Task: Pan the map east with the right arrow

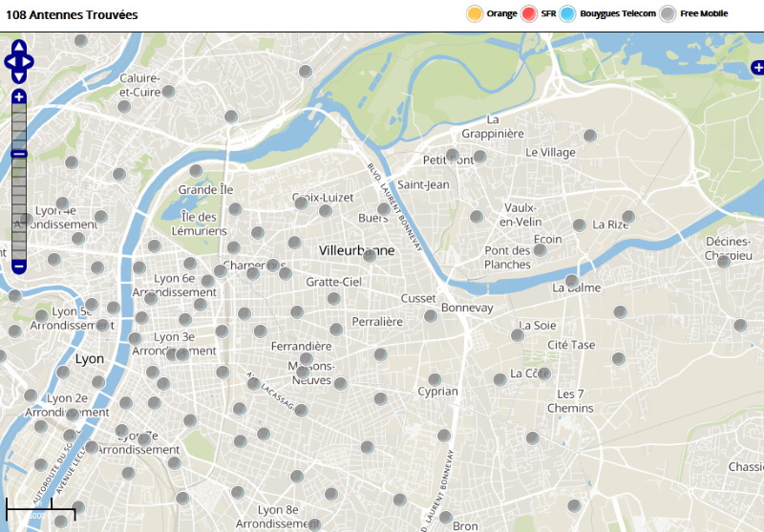Action: point(28,62)
